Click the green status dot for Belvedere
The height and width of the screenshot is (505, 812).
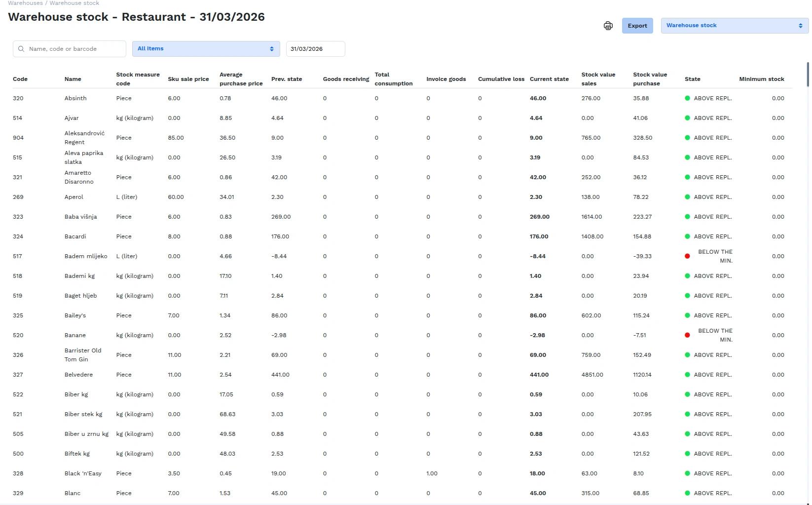click(687, 375)
